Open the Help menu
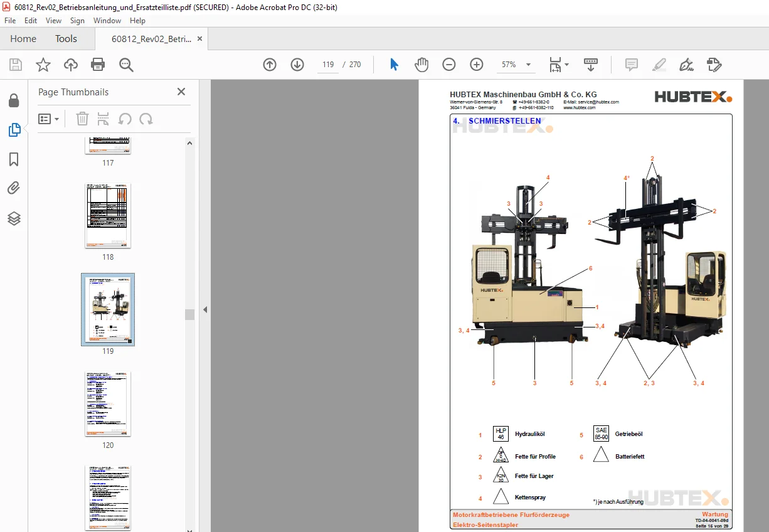The image size is (769, 532). point(137,21)
